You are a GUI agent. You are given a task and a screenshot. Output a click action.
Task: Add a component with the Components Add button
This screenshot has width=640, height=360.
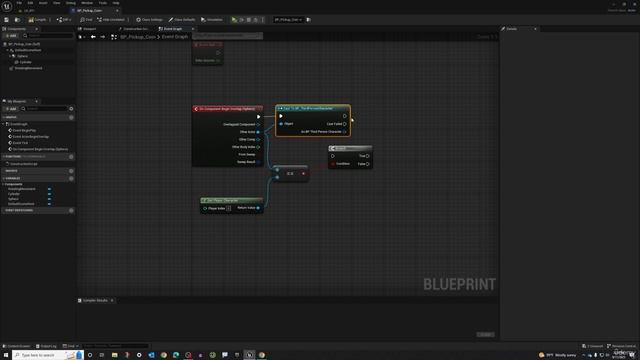(11, 36)
